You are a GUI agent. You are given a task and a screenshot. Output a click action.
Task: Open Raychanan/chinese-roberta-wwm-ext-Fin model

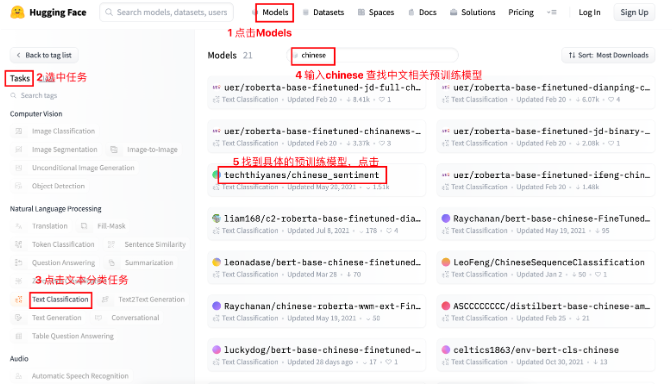[317, 312]
